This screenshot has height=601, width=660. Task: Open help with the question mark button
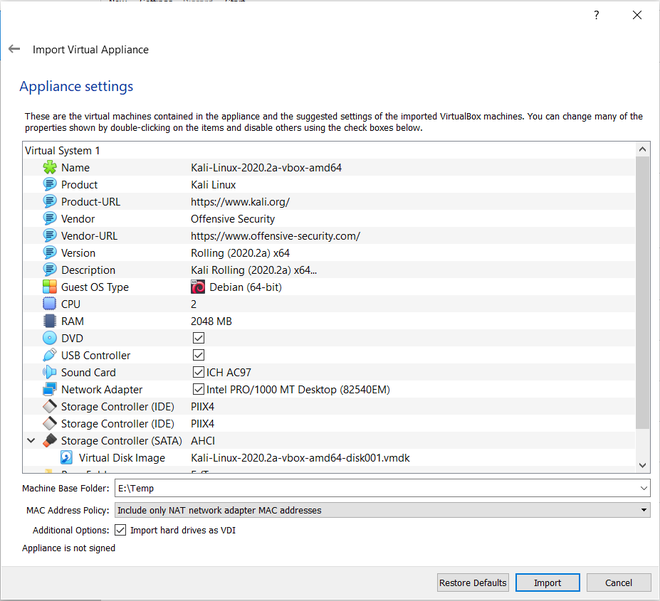click(596, 15)
